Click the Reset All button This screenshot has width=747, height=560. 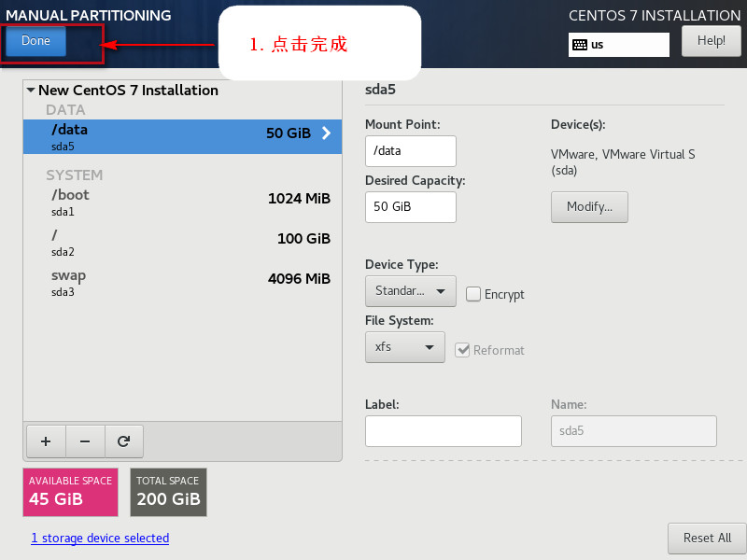click(707, 539)
